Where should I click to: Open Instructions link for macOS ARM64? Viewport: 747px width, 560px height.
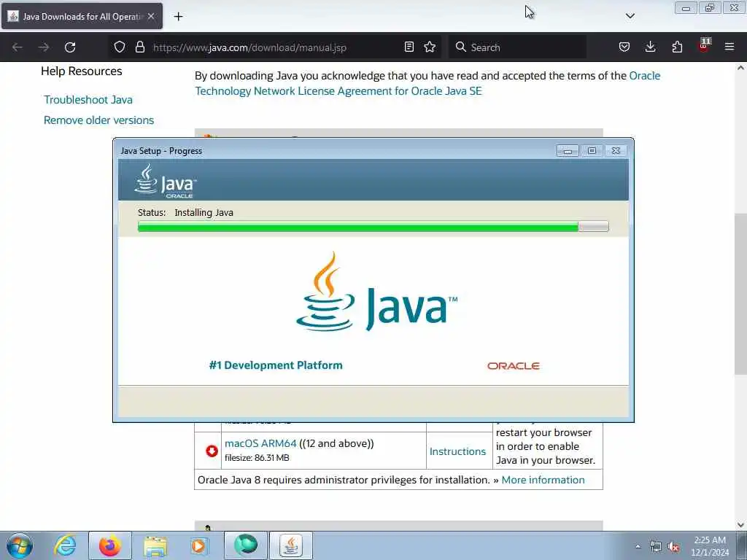click(457, 451)
